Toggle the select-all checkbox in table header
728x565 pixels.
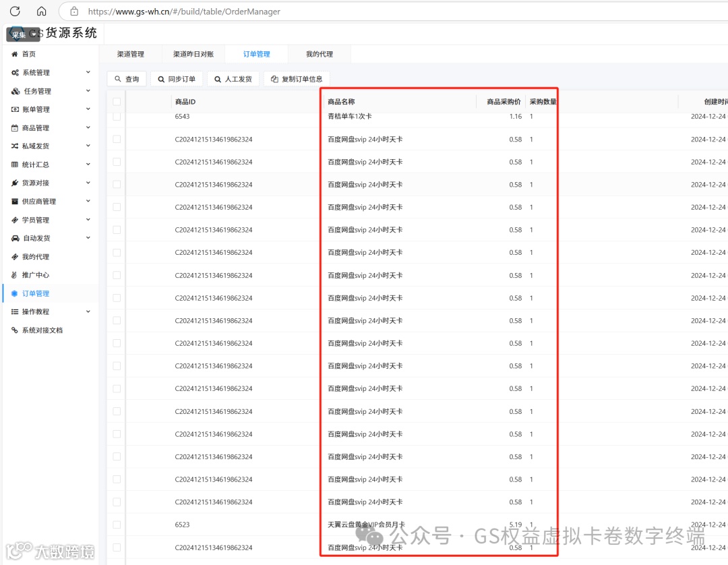click(117, 101)
